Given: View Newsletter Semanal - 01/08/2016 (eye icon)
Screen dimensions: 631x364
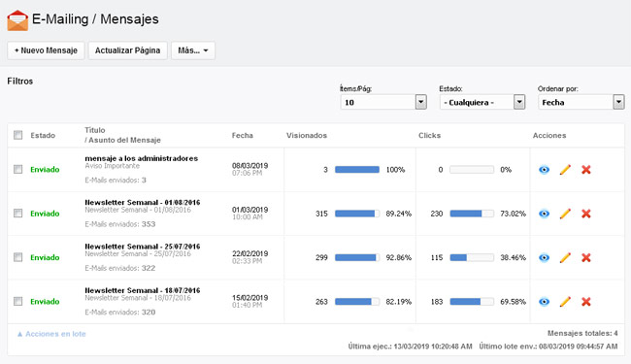Looking at the screenshot, I should click(x=544, y=214).
